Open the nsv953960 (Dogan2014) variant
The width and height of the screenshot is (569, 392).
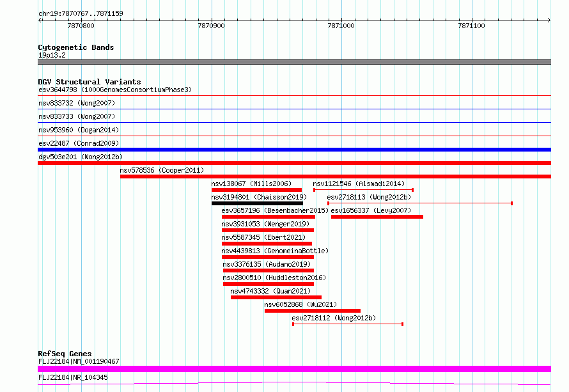[79, 130]
